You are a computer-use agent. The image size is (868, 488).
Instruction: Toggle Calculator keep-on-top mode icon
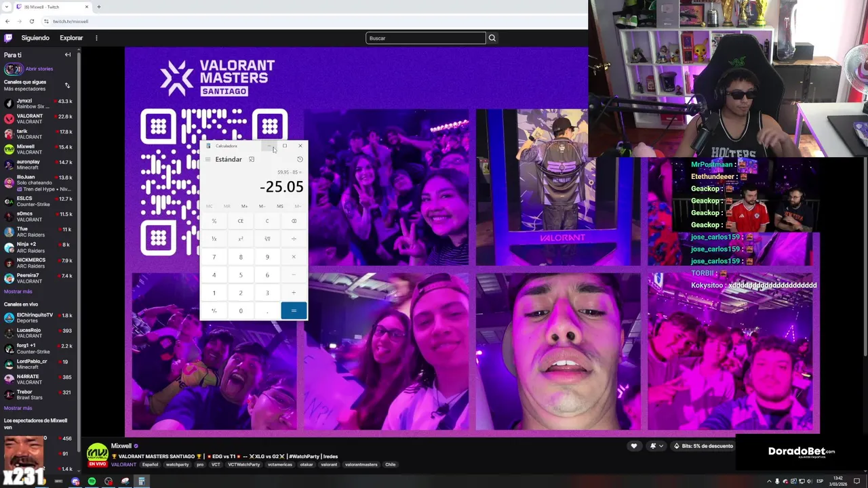[252, 159]
